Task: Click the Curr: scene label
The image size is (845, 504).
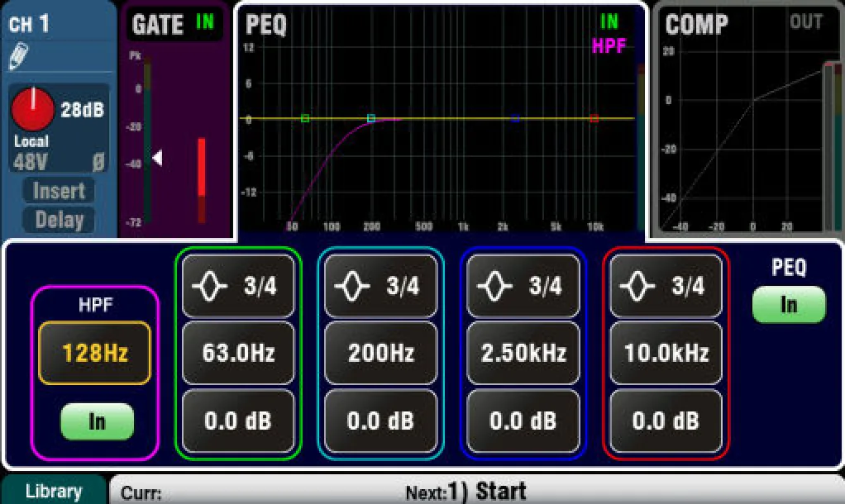Action: 141,492
